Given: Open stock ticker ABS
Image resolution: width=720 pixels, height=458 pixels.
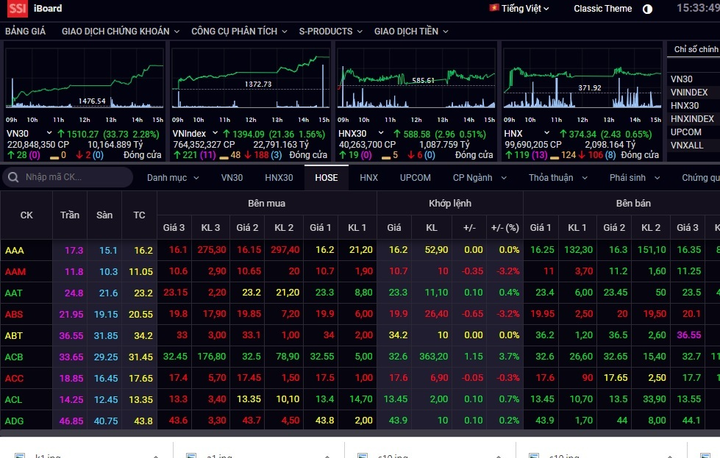Looking at the screenshot, I should 14,314.
